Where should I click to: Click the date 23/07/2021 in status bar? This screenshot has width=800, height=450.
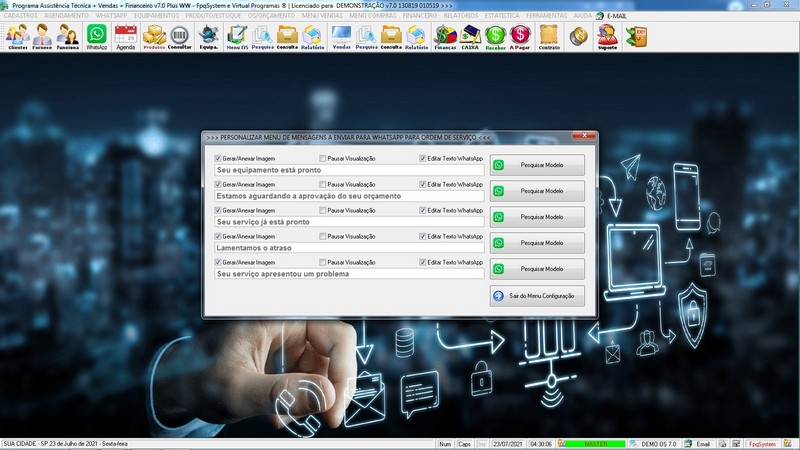pos(507,444)
